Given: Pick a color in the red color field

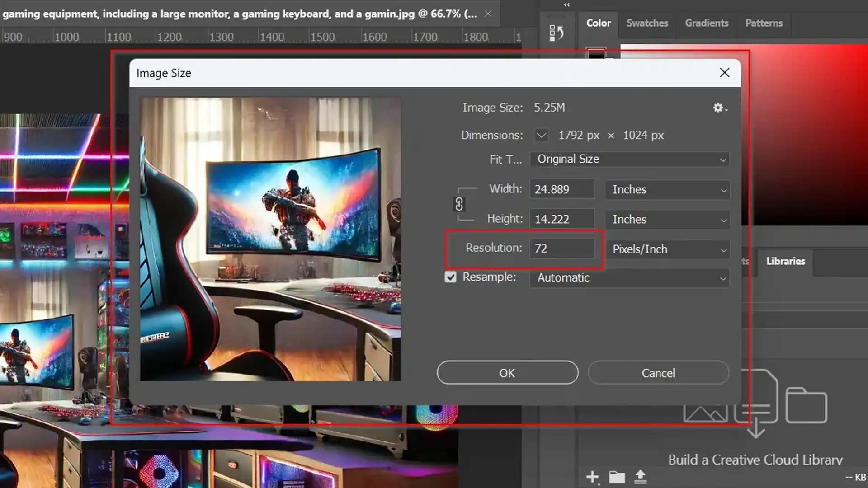Looking at the screenshot, I should pos(805,136).
